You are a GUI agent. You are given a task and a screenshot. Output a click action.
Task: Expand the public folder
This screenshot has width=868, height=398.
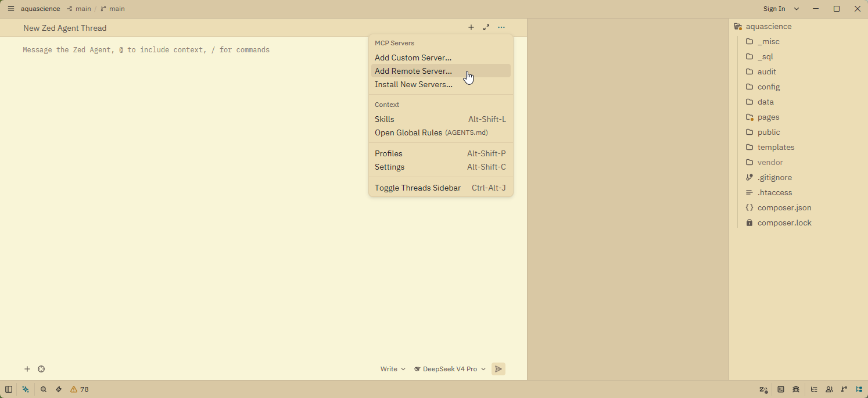point(798,132)
